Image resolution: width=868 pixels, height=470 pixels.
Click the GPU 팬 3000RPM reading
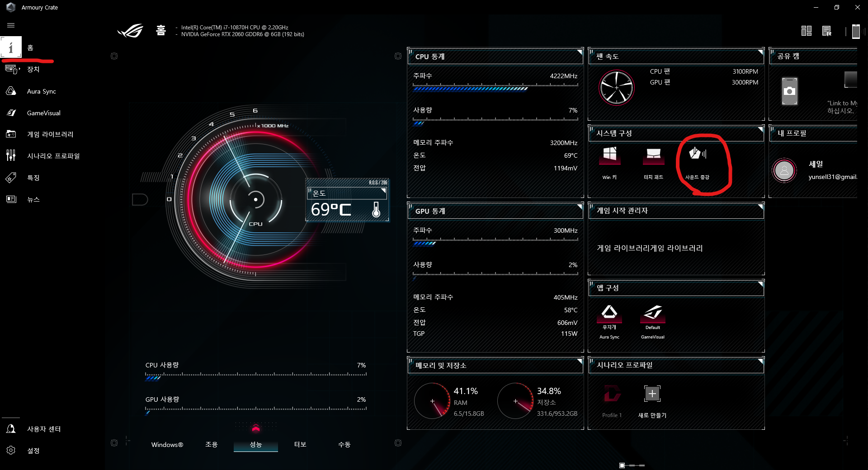pos(745,82)
